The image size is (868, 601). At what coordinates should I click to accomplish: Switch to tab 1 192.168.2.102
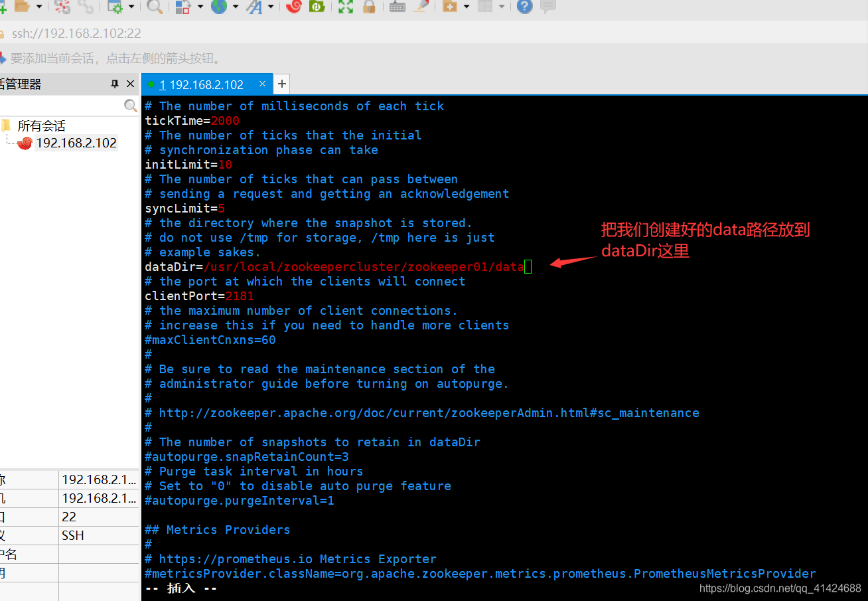[x=201, y=84]
